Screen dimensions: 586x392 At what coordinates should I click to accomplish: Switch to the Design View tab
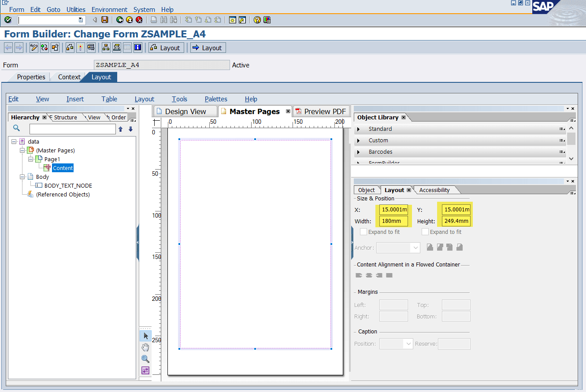point(185,111)
